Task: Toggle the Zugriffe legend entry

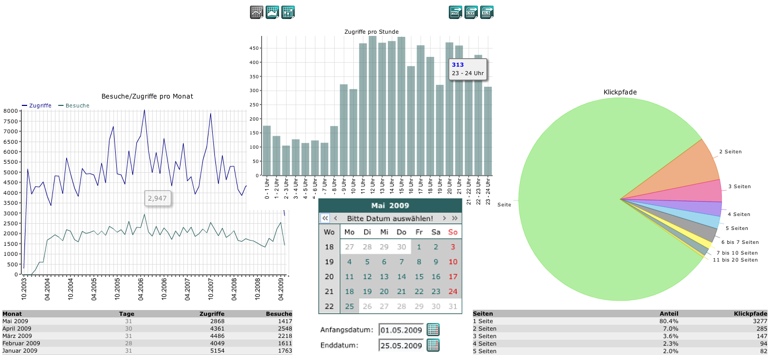Action: [36, 106]
